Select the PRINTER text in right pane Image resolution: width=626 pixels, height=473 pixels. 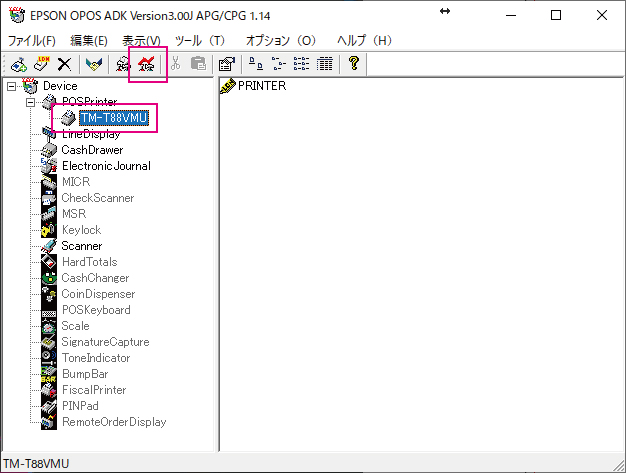pos(262,86)
